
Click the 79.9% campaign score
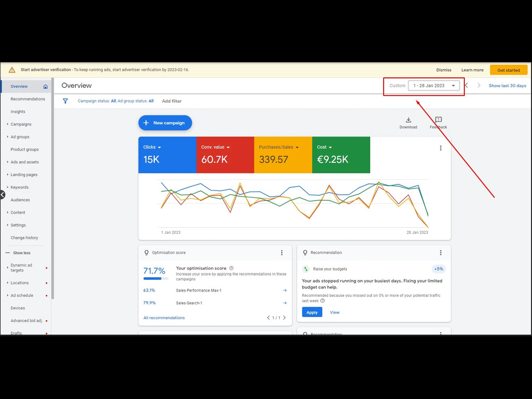point(149,303)
